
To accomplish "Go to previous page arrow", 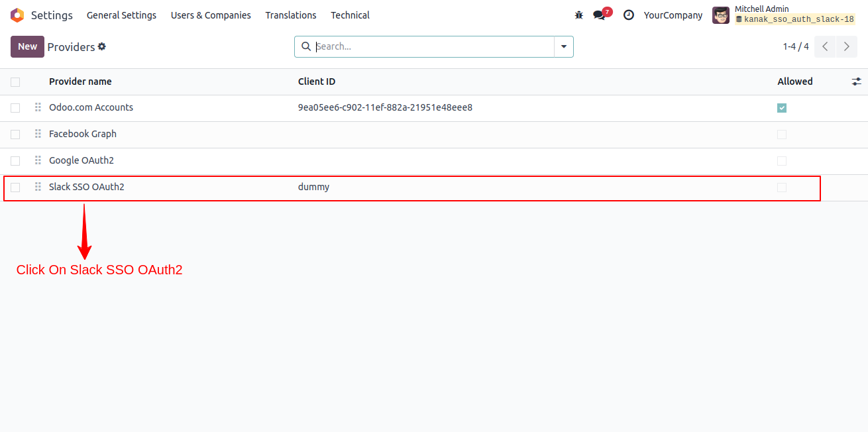I will [825, 46].
